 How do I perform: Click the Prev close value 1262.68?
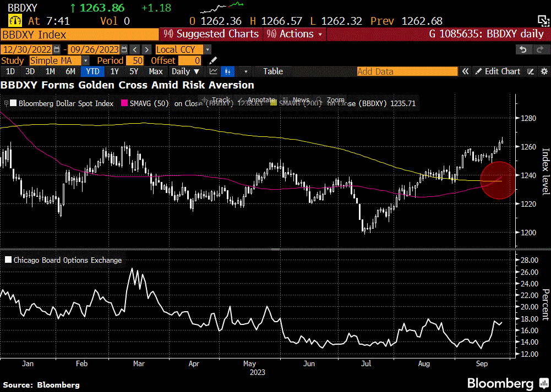[x=422, y=21]
